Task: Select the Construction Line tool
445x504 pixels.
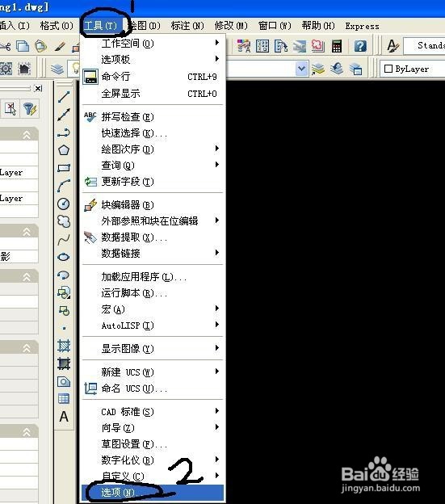Action: click(64, 115)
